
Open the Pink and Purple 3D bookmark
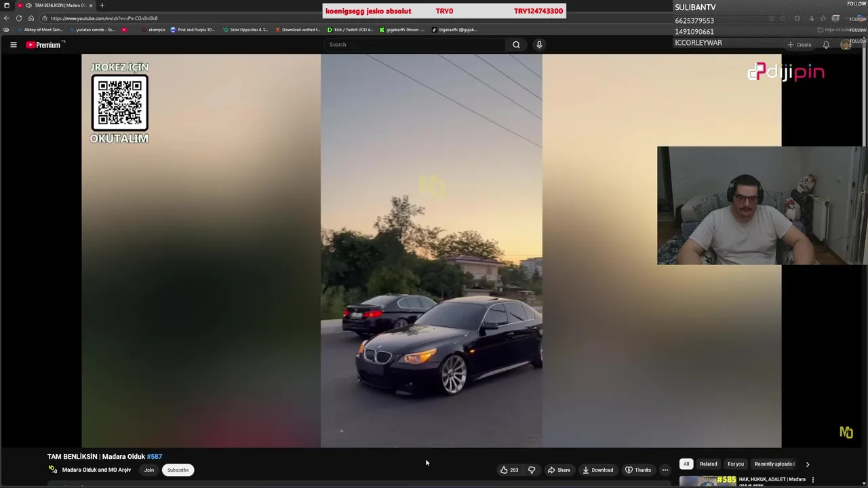[x=193, y=30]
